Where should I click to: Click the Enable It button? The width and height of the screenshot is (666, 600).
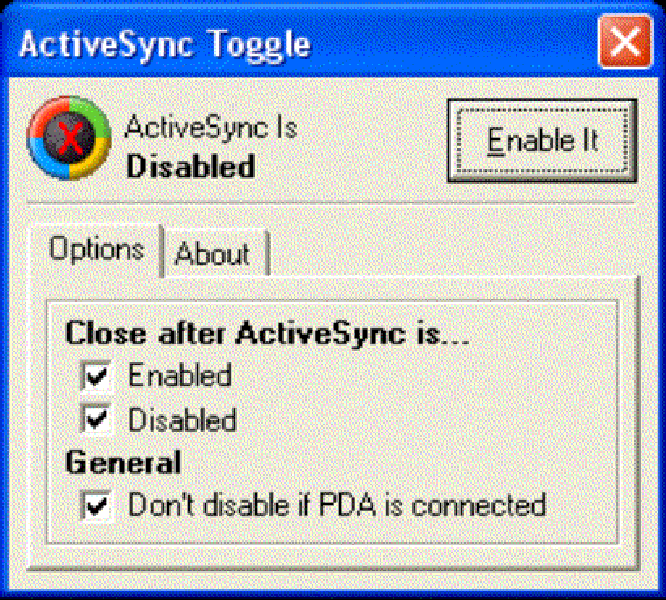[x=542, y=141]
